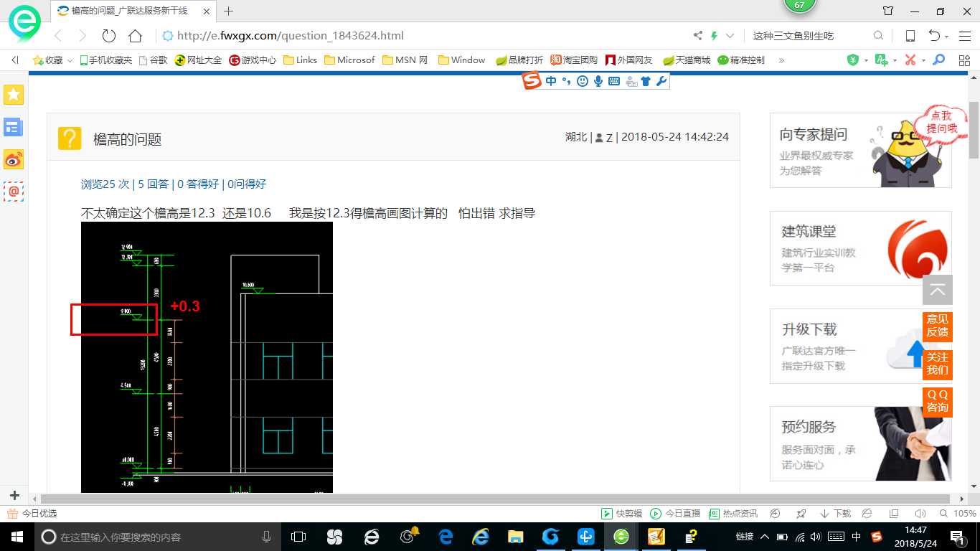
Task: Open the browser skin shirt icon
Action: pos(888,11)
